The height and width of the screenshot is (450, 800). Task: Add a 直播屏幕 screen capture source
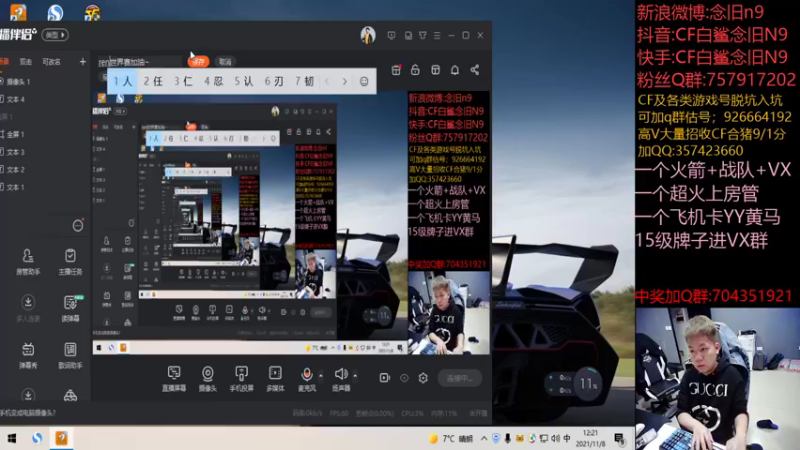[x=174, y=379]
